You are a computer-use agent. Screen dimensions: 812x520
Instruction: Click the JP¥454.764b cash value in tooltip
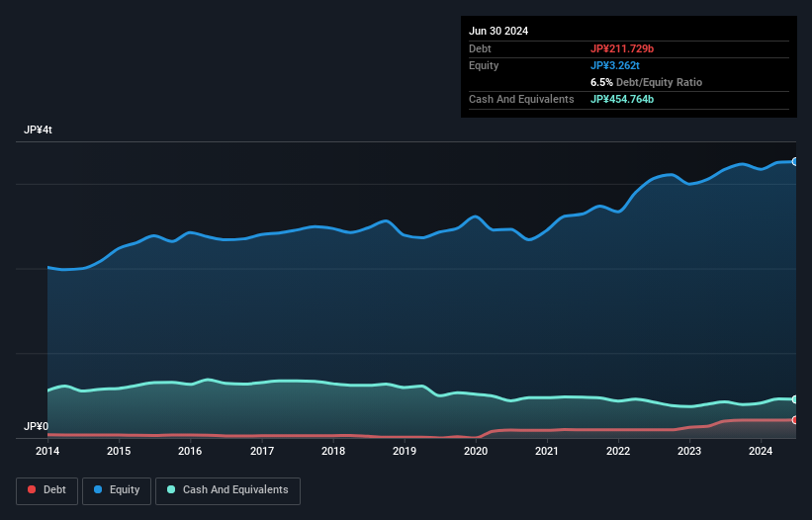tap(629, 99)
